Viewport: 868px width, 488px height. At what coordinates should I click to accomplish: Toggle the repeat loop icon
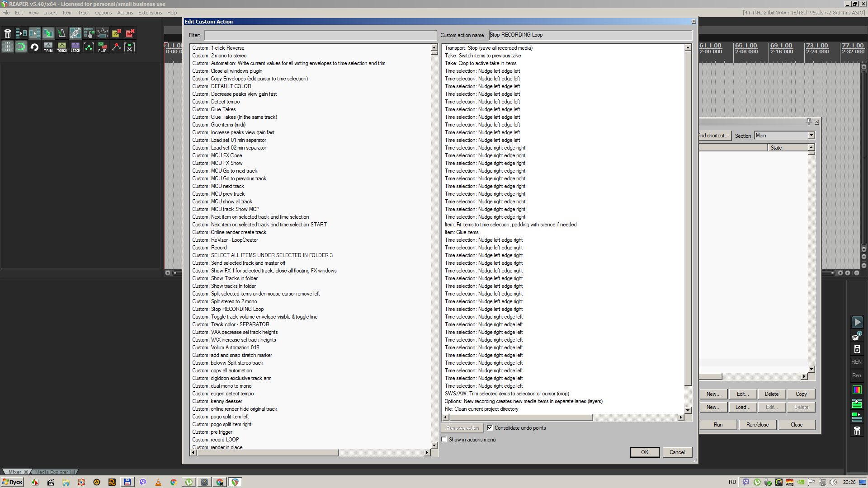(34, 47)
